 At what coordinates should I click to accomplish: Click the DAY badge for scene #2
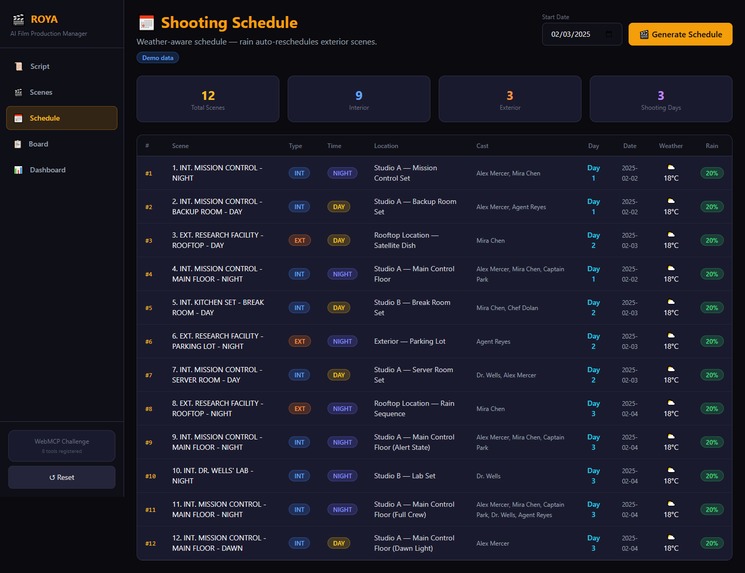[339, 207]
